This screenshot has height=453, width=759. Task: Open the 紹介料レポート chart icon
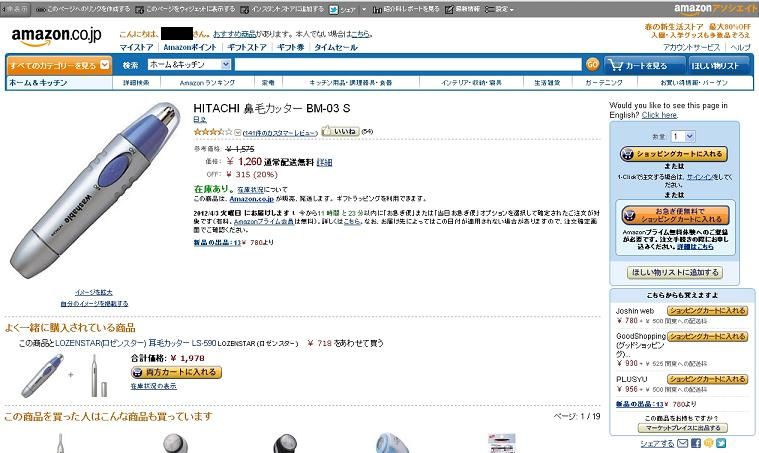[x=378, y=9]
